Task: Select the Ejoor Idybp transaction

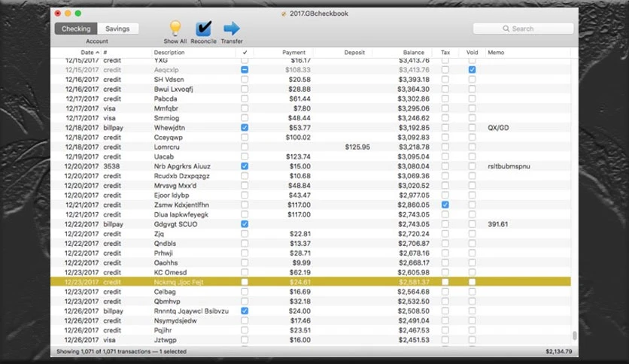Action: [311, 196]
